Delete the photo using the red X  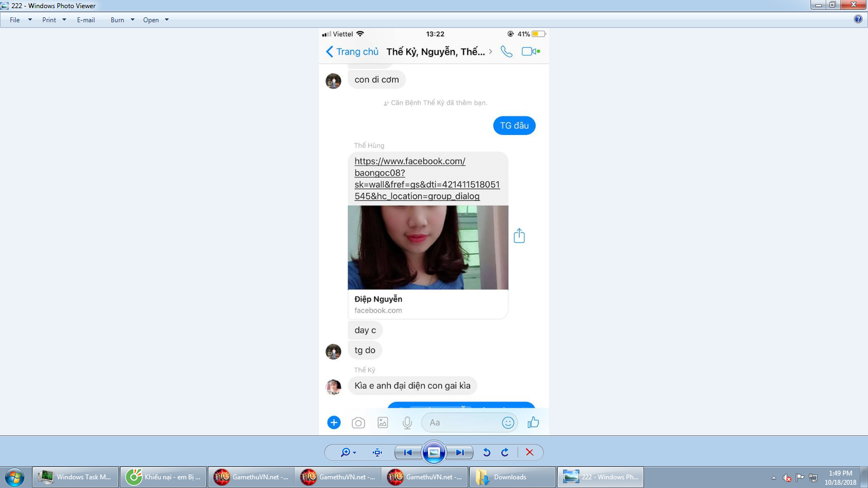click(x=529, y=452)
